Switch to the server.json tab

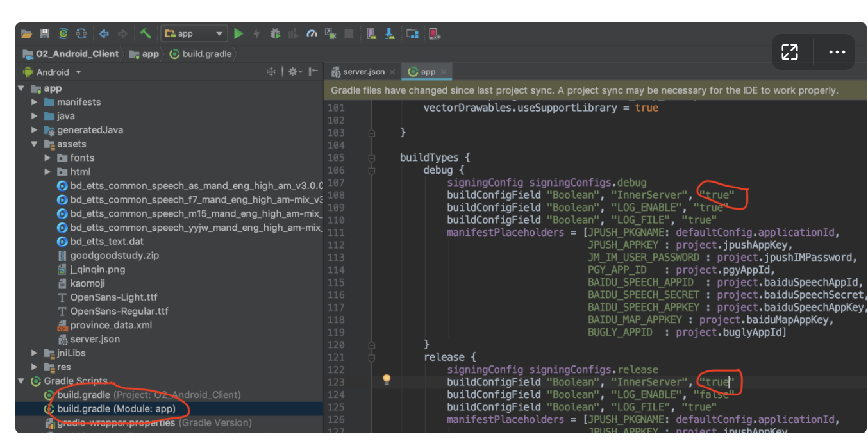point(363,72)
